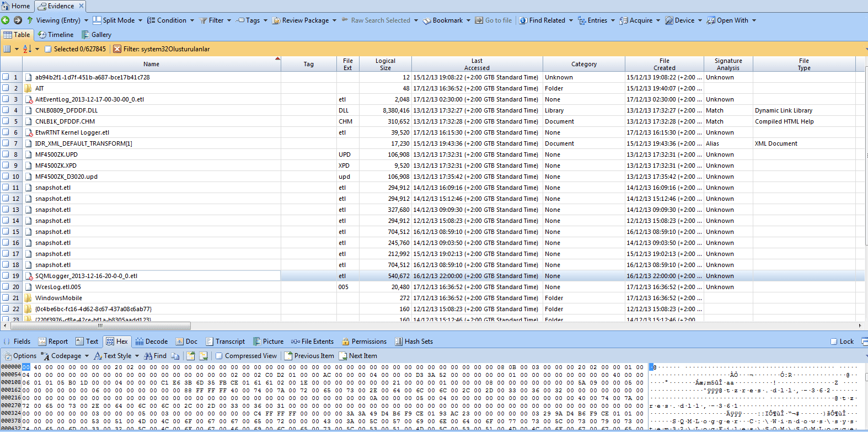868x432 pixels.
Task: Switch to the Timeline view tab
Action: 56,35
